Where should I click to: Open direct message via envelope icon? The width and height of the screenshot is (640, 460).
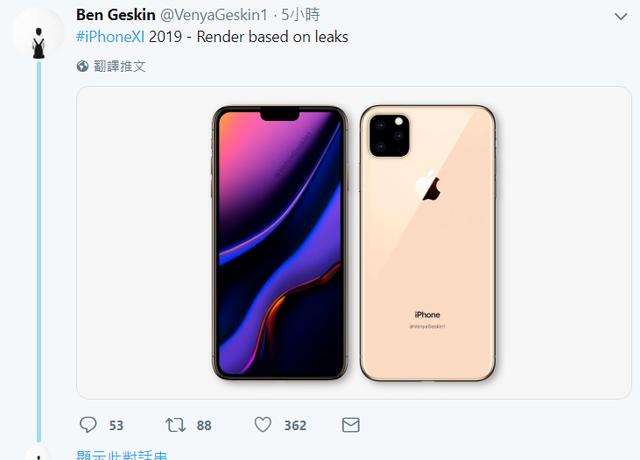click(x=350, y=425)
